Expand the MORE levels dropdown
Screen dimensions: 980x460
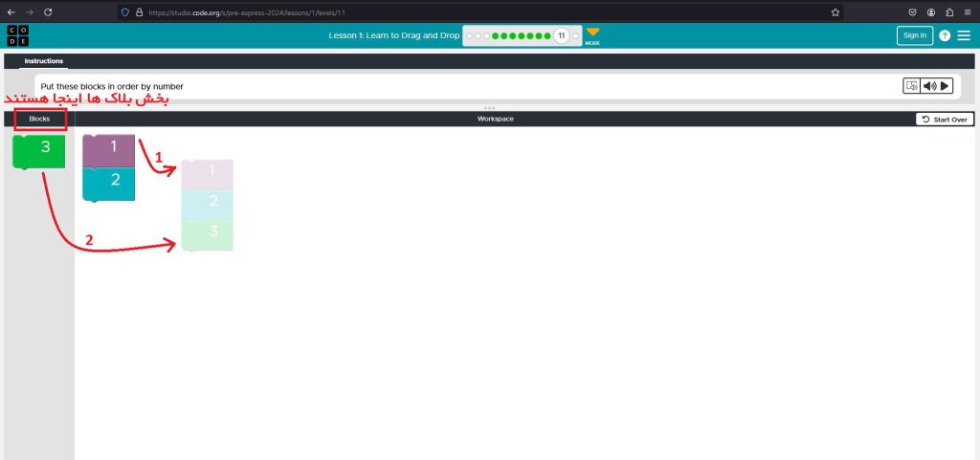click(592, 35)
